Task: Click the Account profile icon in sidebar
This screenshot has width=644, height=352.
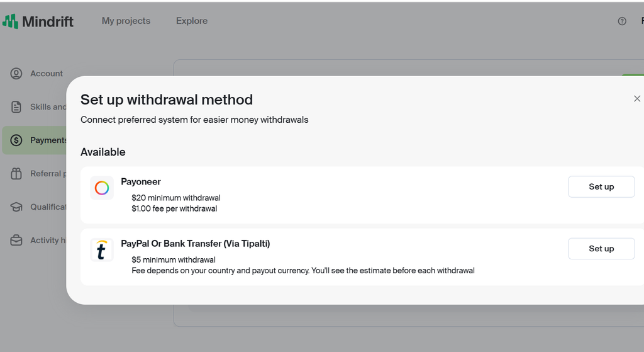Action: coord(16,74)
